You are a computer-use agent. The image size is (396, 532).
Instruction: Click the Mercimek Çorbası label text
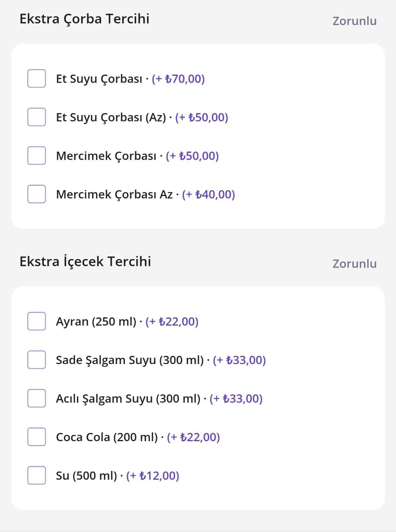(x=106, y=156)
